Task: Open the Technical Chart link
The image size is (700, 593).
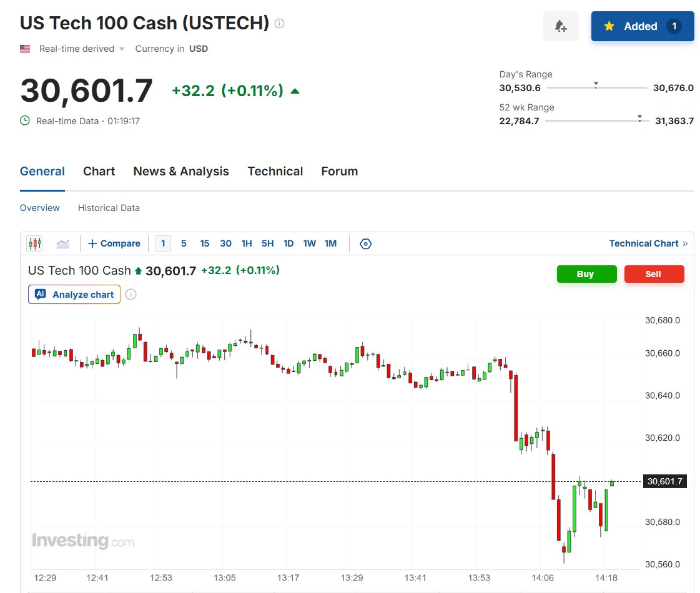Action: (648, 243)
